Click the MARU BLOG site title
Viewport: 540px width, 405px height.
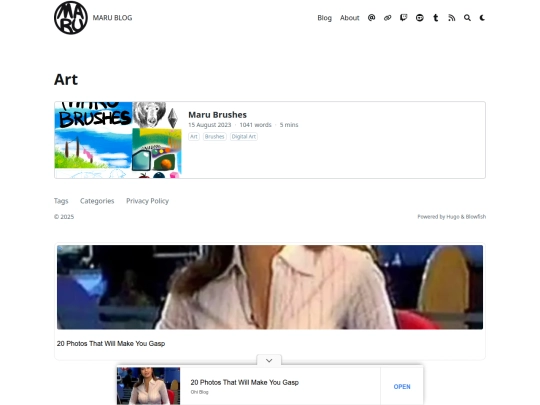point(112,18)
